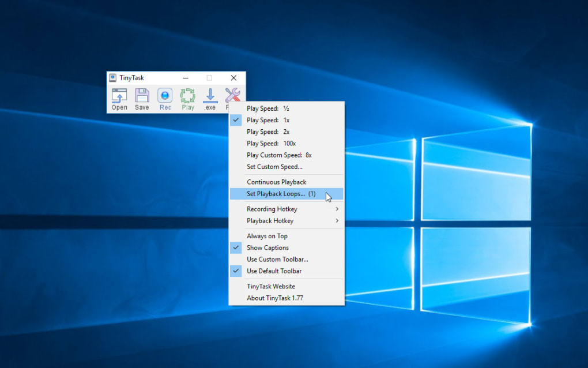Viewport: 588px width, 368px height.
Task: Minimize the TinyTask window
Action: coord(186,78)
